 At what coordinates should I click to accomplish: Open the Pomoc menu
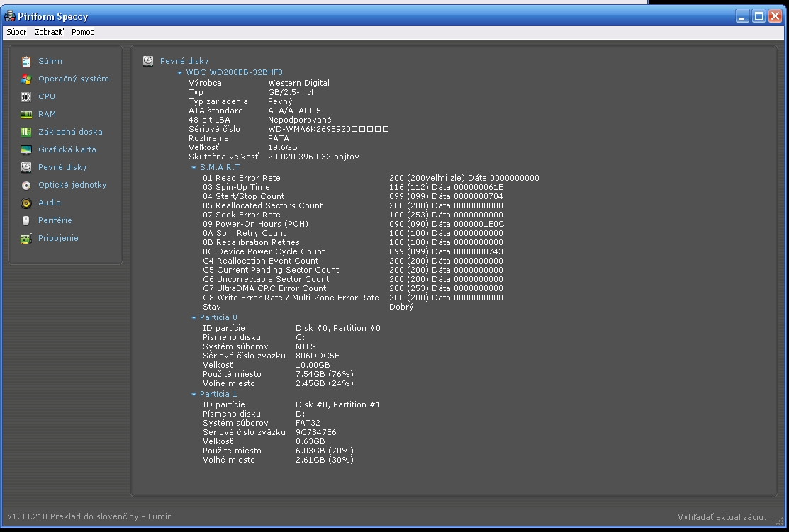click(82, 32)
